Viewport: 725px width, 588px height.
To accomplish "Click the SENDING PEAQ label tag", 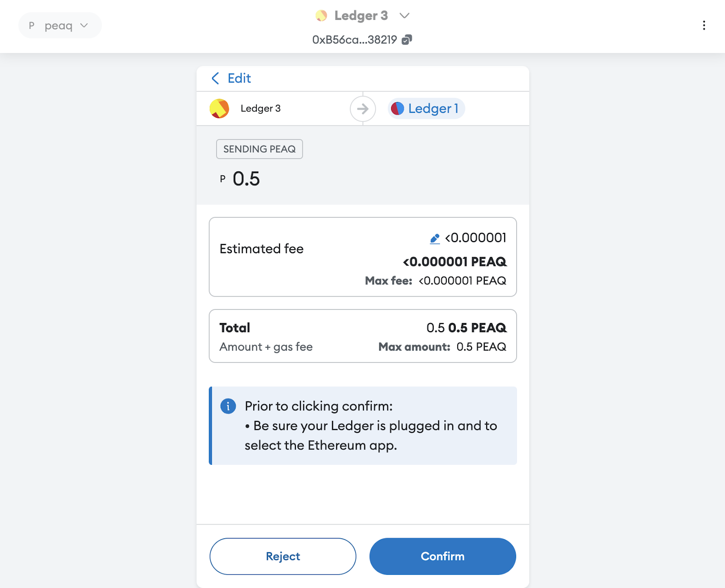I will click(259, 149).
